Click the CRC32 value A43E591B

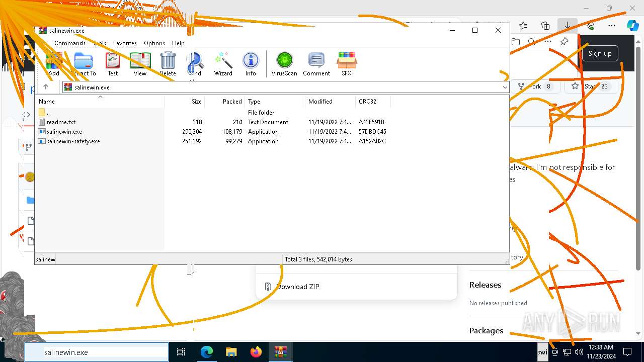(371, 122)
